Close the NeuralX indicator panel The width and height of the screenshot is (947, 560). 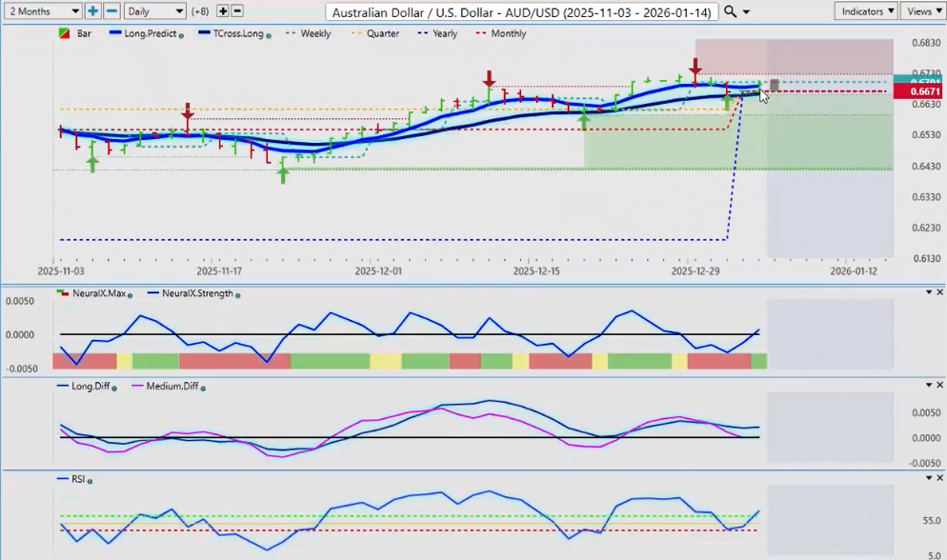(x=940, y=292)
